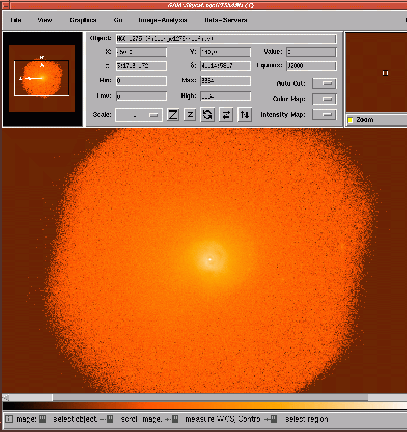Click the rotate image icon button

207,115
